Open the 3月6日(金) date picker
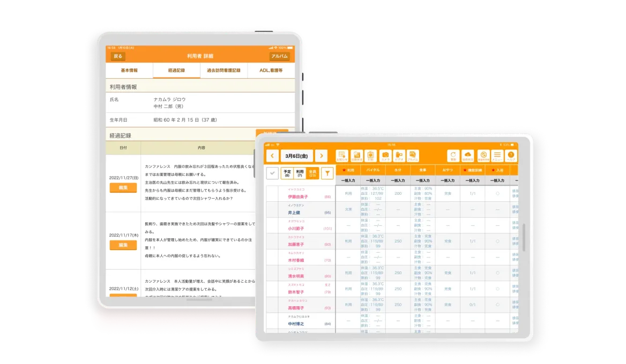Image resolution: width=626 pixels, height=364 pixels. [x=296, y=156]
